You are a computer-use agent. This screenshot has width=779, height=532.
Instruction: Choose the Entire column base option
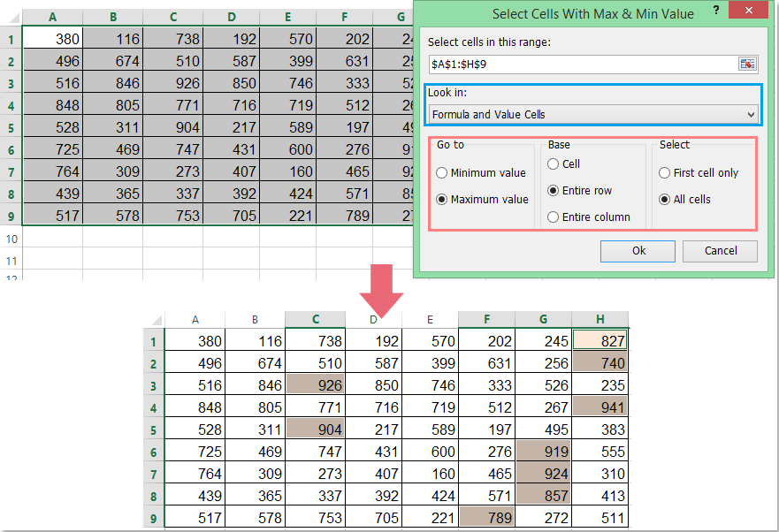pyautogui.click(x=554, y=217)
